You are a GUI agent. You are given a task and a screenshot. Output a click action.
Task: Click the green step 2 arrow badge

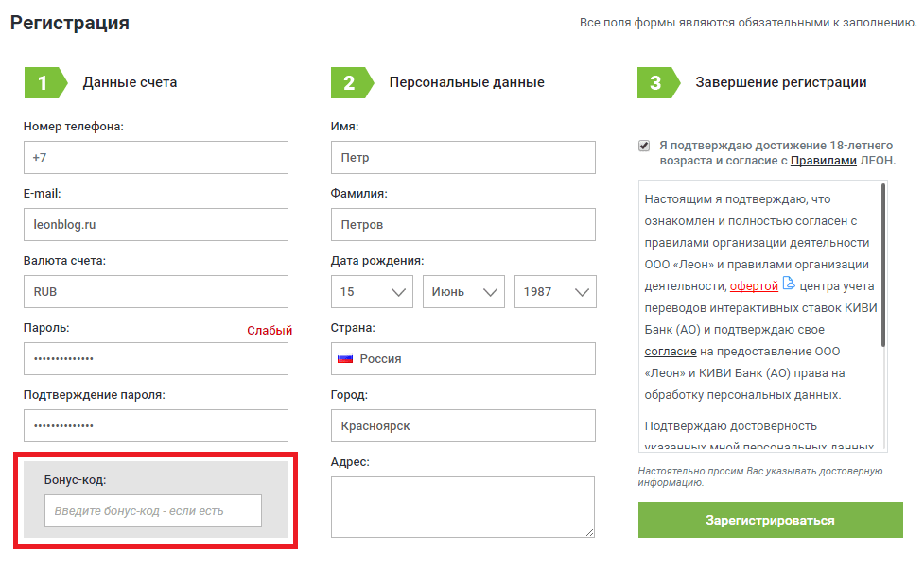353,82
